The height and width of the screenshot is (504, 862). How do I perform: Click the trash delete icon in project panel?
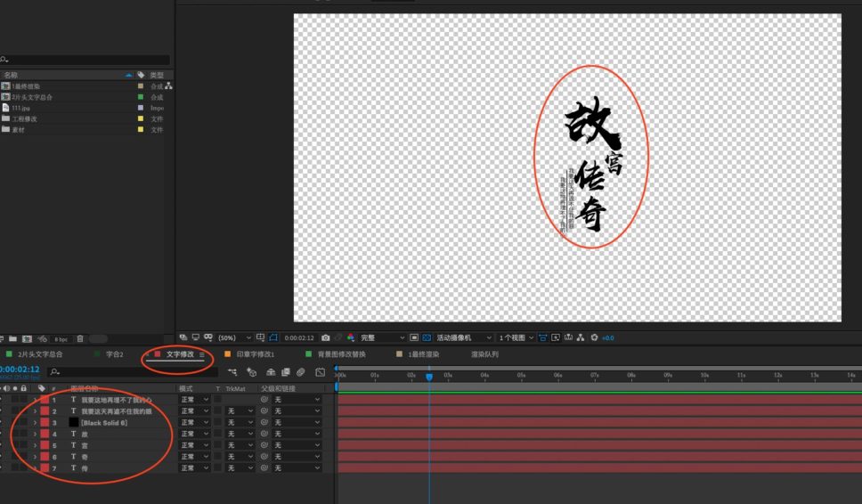click(x=80, y=338)
